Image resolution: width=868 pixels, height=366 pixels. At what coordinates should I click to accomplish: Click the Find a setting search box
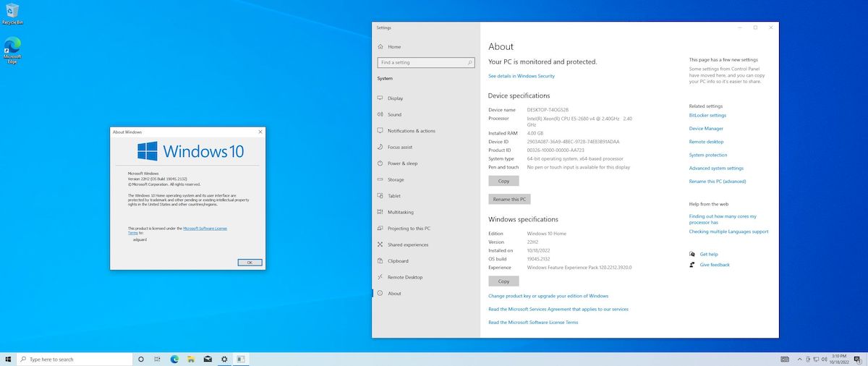coord(426,63)
